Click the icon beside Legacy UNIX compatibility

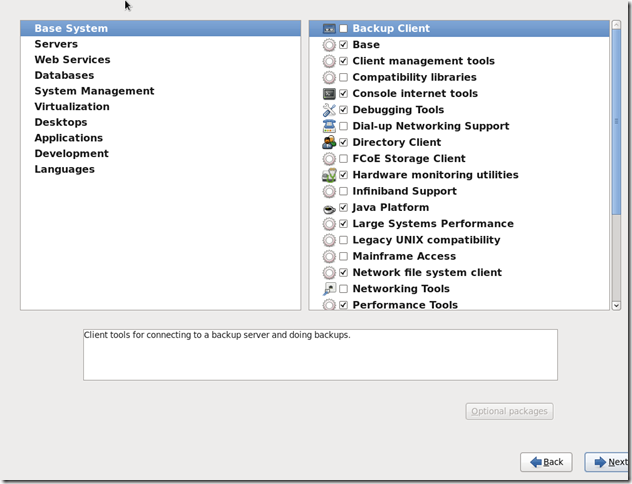coord(329,240)
